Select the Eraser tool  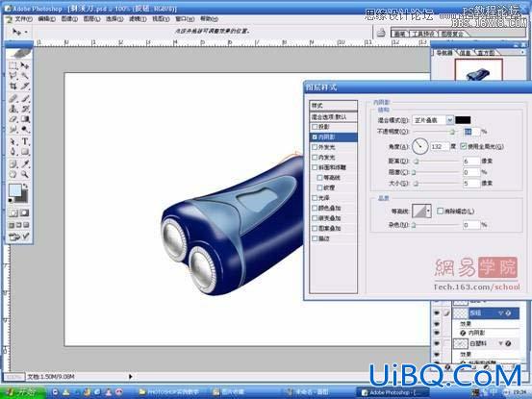click(x=13, y=119)
